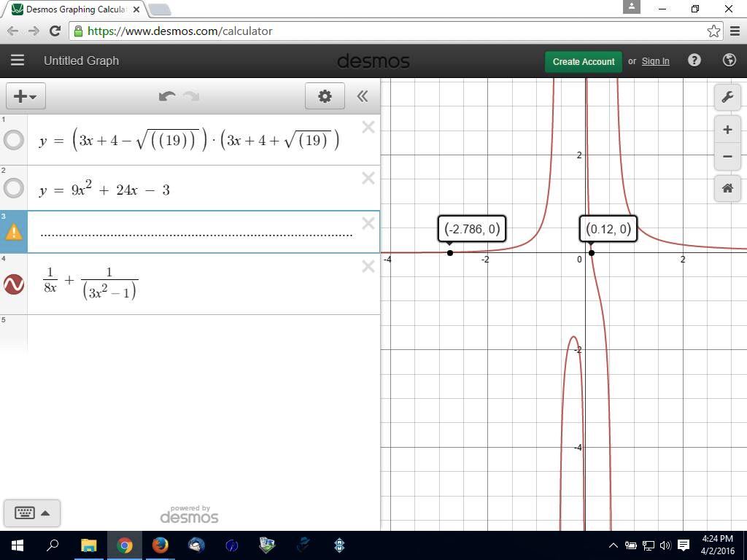
Task: Edit the 1/8x + 1/(3x²−1) expression
Action: tap(90, 284)
